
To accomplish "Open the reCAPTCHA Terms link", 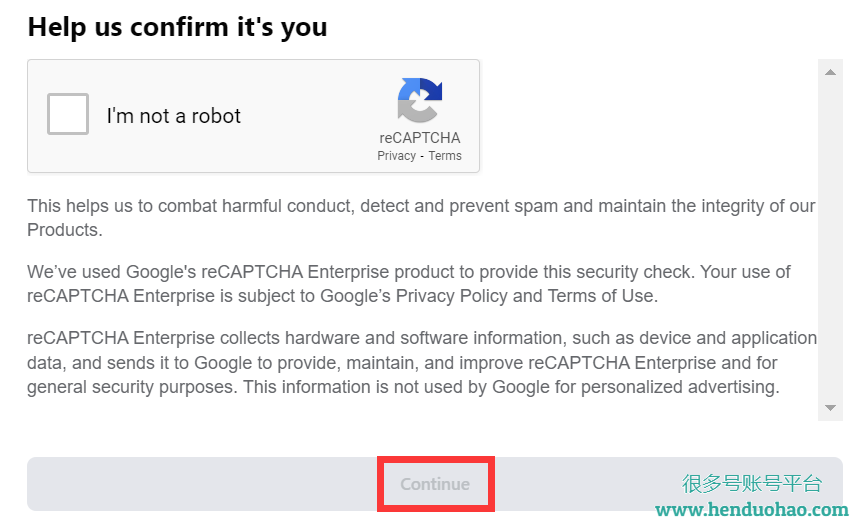I will [445, 156].
